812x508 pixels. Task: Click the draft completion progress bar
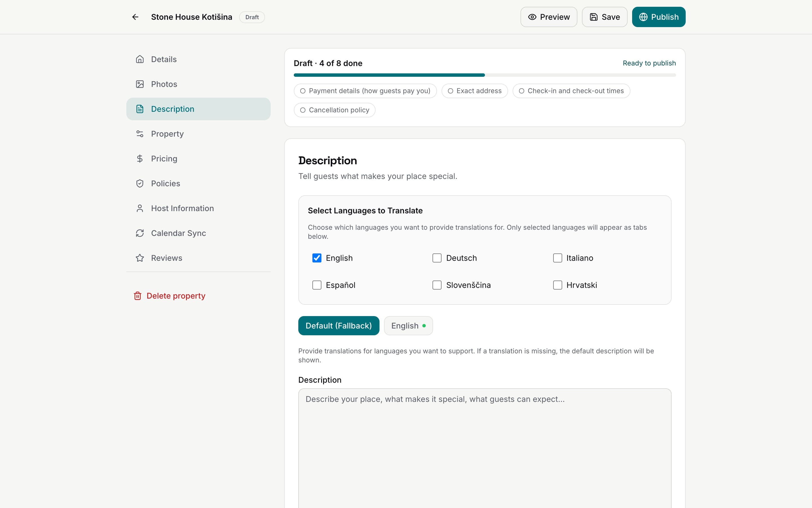[x=484, y=75]
